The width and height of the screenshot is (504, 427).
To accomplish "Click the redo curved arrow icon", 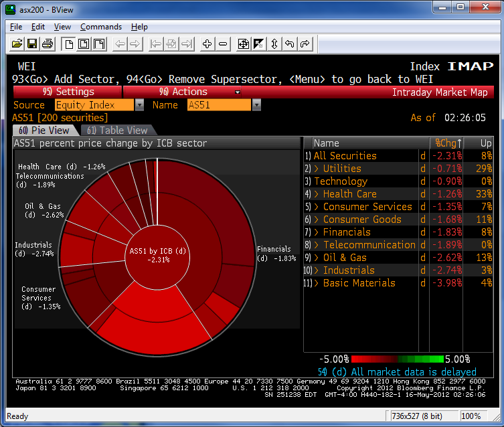I will [x=305, y=44].
